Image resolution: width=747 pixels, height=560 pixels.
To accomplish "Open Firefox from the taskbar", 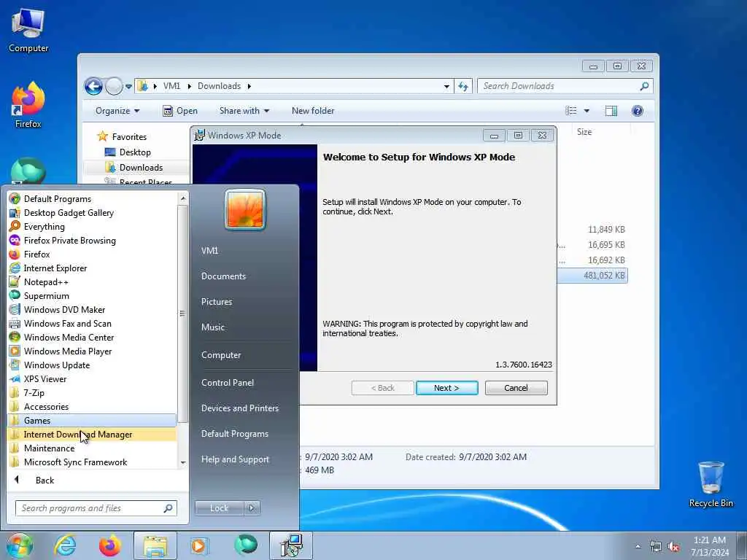I will tap(109, 545).
